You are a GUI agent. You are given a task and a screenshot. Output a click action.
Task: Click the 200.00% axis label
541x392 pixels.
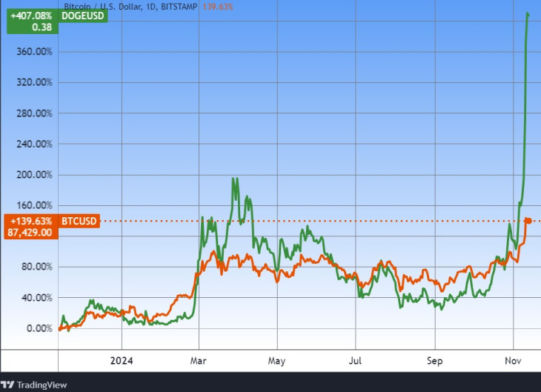35,175
